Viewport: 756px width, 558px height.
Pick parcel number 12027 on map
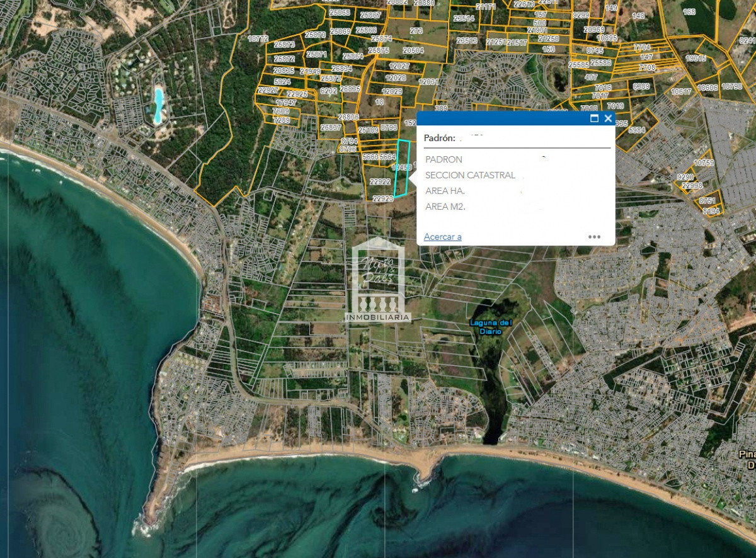point(399,66)
